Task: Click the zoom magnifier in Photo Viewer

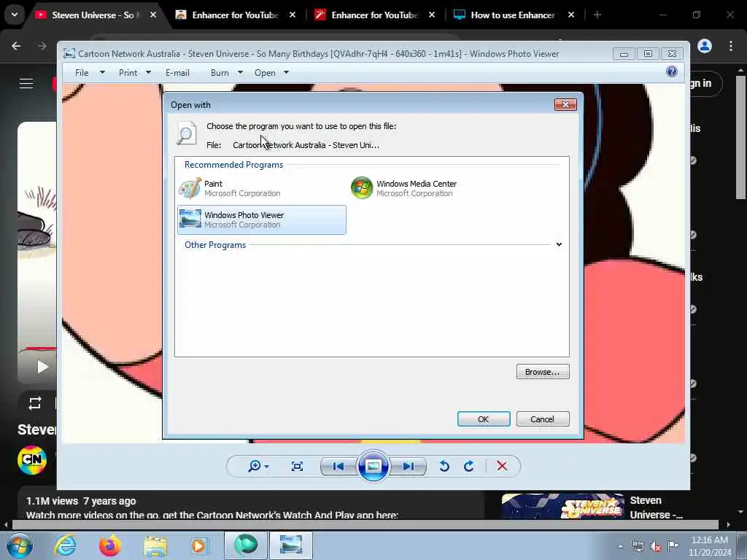Action: click(255, 466)
